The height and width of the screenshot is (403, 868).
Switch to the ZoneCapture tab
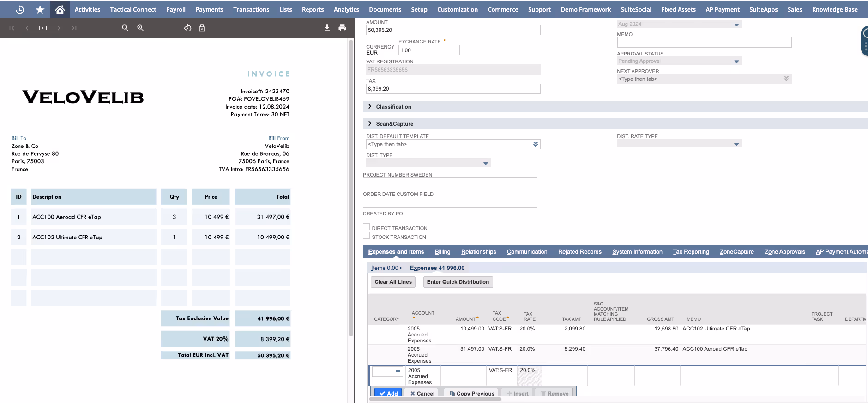(x=736, y=252)
